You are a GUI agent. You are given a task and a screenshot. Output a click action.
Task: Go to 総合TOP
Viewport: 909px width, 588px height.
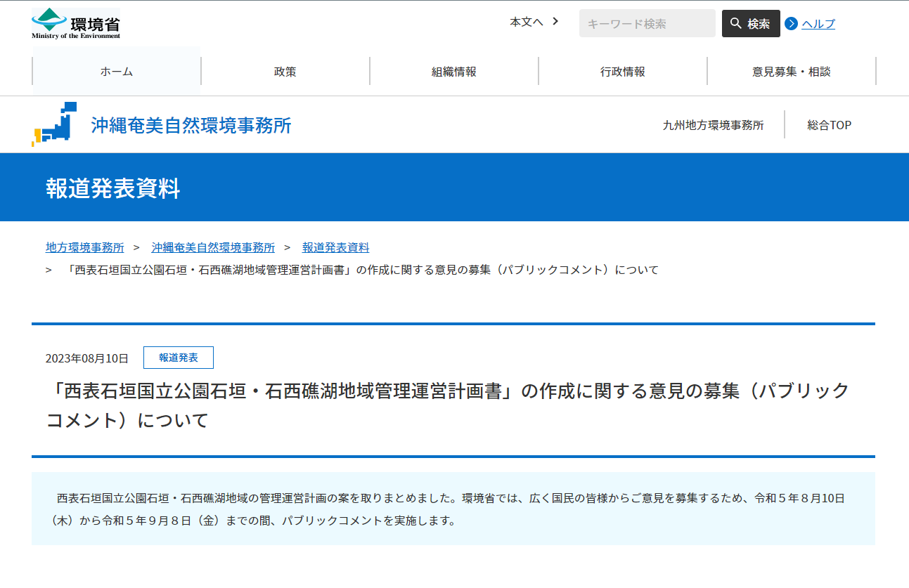coord(829,124)
